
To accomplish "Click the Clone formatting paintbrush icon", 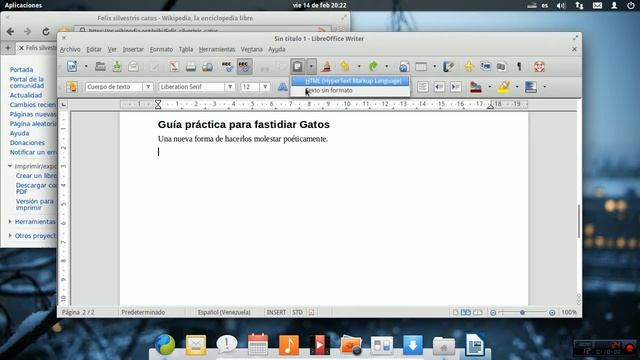I will click(x=326, y=67).
